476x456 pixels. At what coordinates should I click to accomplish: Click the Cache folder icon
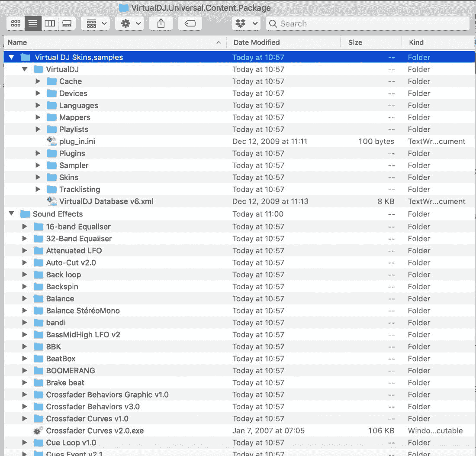(51, 81)
